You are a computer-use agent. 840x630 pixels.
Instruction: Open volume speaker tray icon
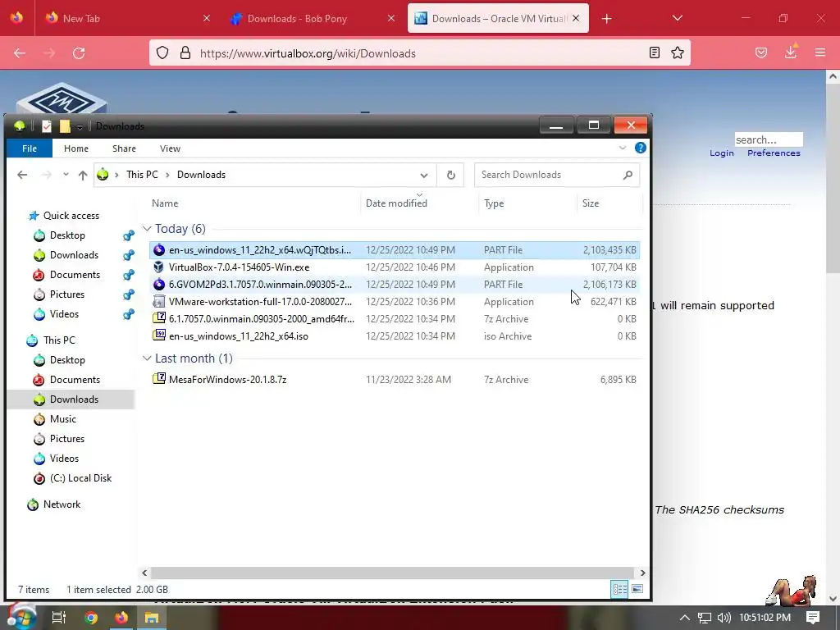point(724,618)
